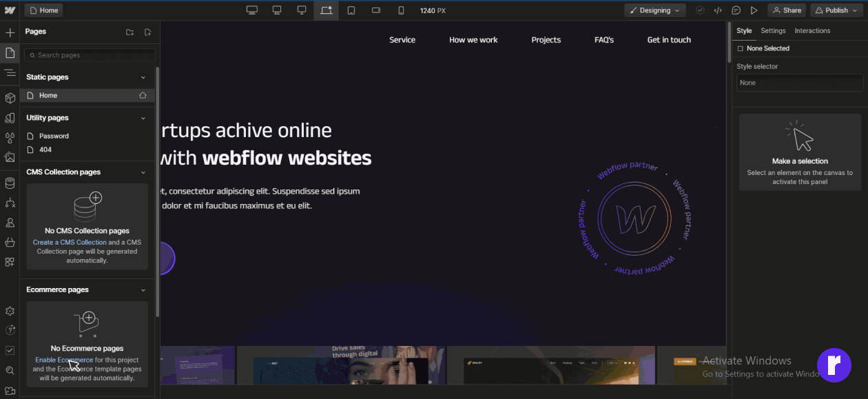Collapse the Utility pages section

[143, 118]
